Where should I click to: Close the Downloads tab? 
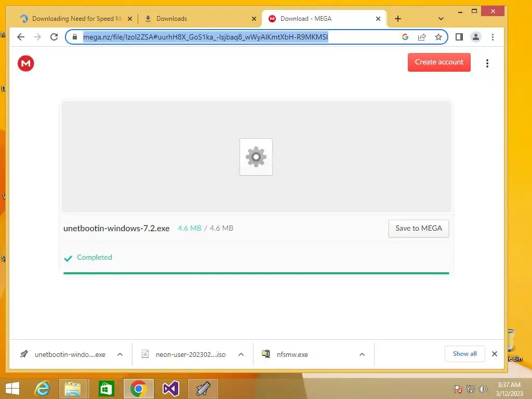click(x=254, y=19)
